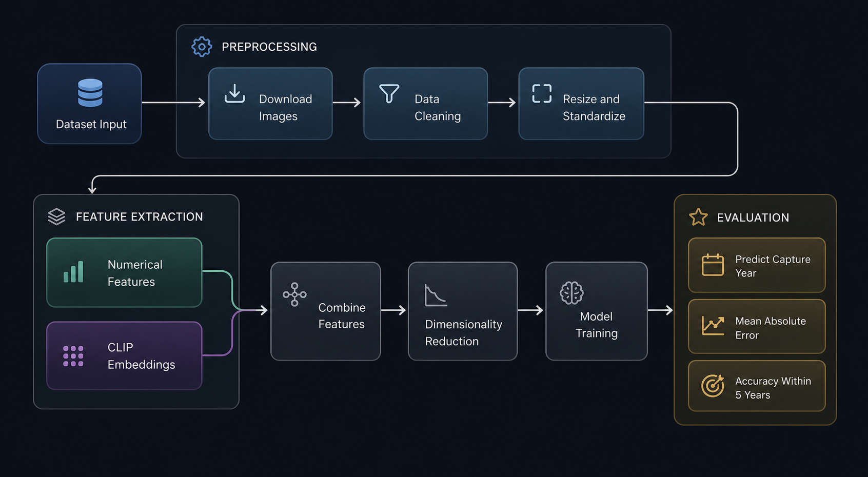Select the Resize and Standardize label

pos(594,107)
